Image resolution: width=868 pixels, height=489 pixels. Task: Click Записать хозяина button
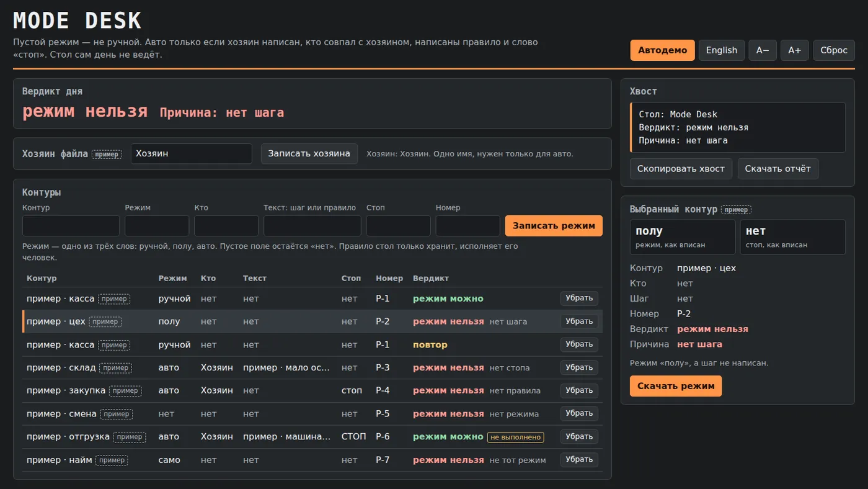point(309,154)
